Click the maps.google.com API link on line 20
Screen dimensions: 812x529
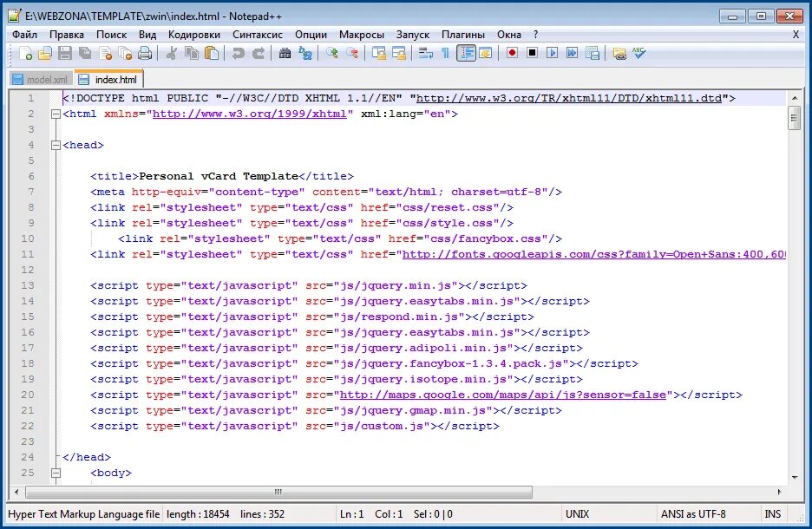[x=502, y=395]
